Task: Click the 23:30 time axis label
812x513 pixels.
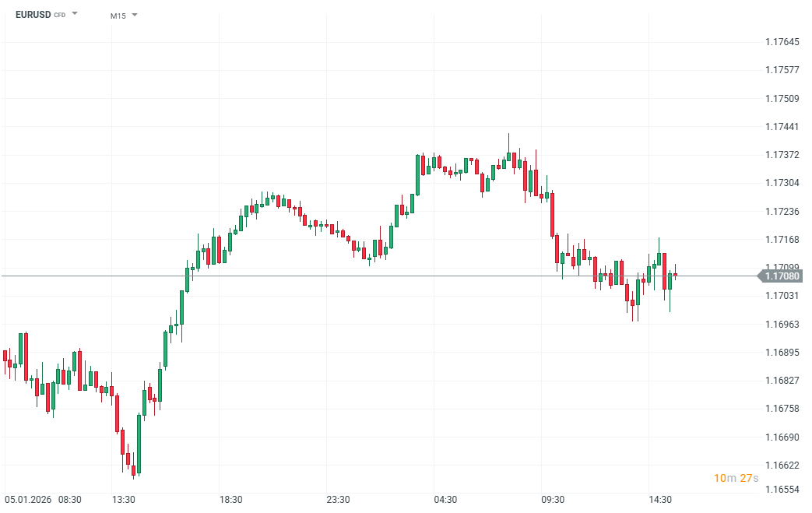Action: (338, 499)
